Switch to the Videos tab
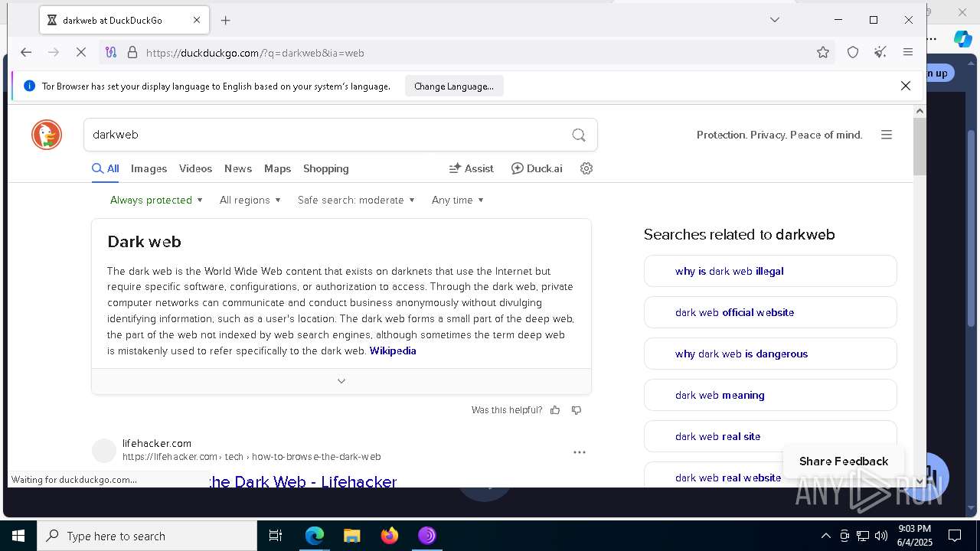 pos(195,168)
